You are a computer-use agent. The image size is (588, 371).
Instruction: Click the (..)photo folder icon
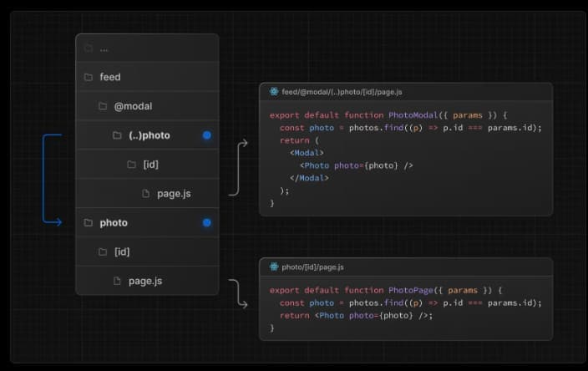coord(117,135)
